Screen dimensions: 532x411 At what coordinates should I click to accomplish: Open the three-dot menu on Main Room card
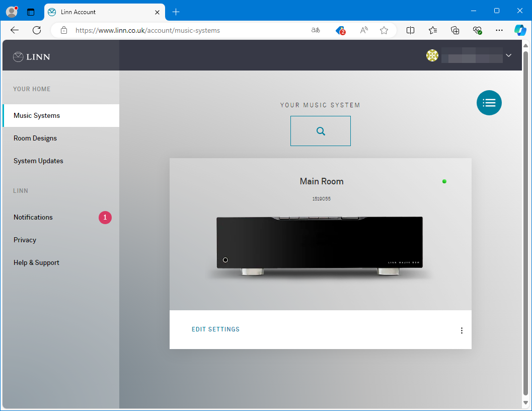(462, 330)
